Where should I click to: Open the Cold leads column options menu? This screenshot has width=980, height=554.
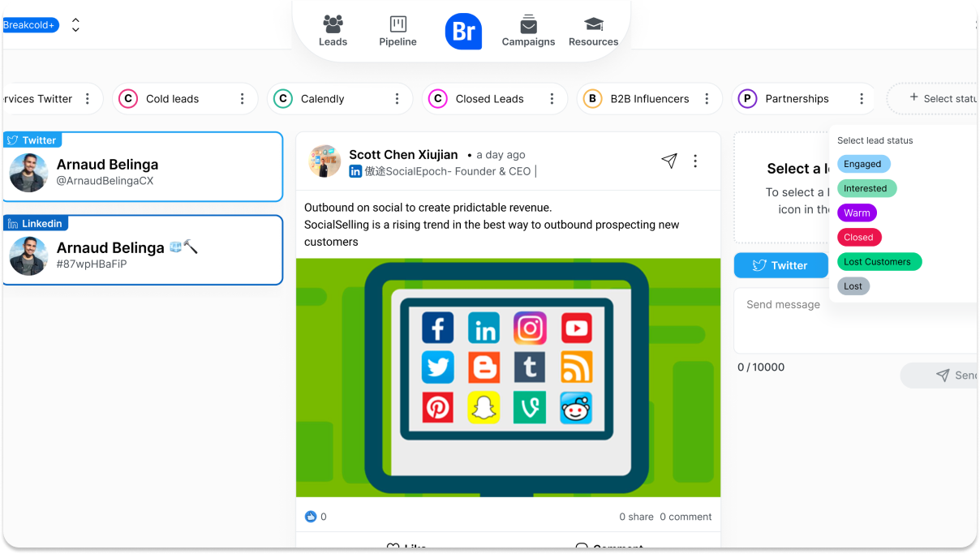242,98
